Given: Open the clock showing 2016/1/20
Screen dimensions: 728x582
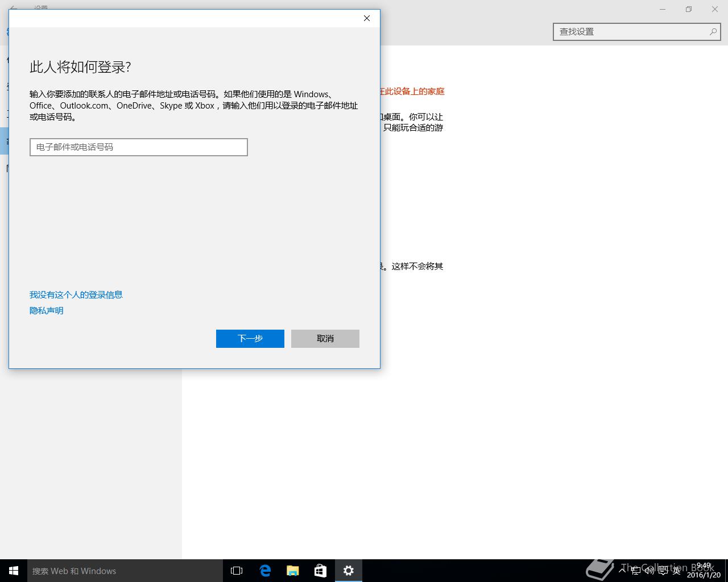Looking at the screenshot, I should (x=704, y=571).
